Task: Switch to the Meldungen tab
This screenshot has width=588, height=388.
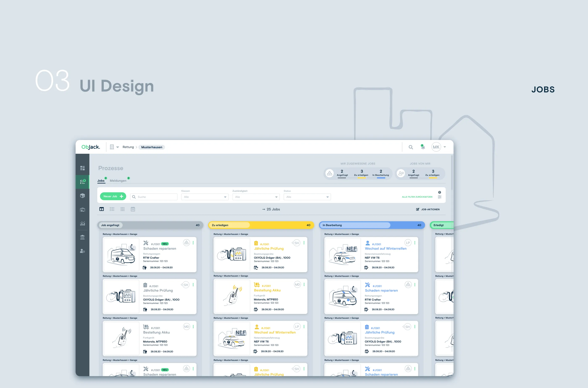Action: [x=118, y=181]
